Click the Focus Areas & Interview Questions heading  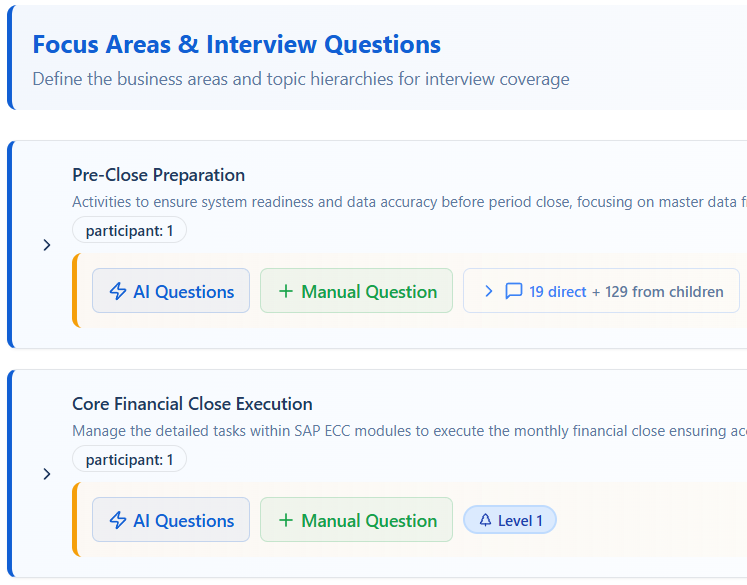236,45
